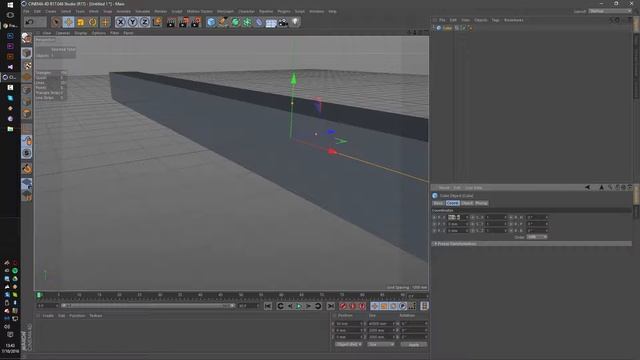640x360 pixels.
Task: Click the Viewport Solo icon
Action: (27, 153)
